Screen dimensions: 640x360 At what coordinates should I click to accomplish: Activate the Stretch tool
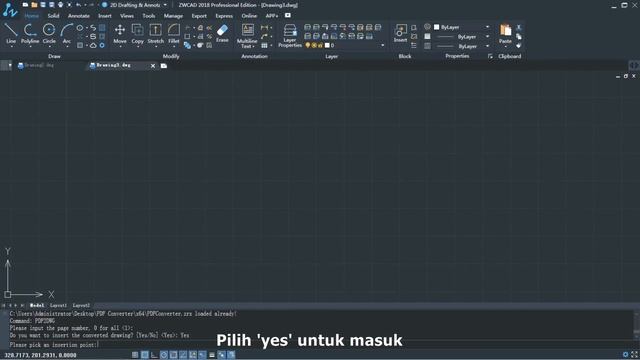pos(156,33)
